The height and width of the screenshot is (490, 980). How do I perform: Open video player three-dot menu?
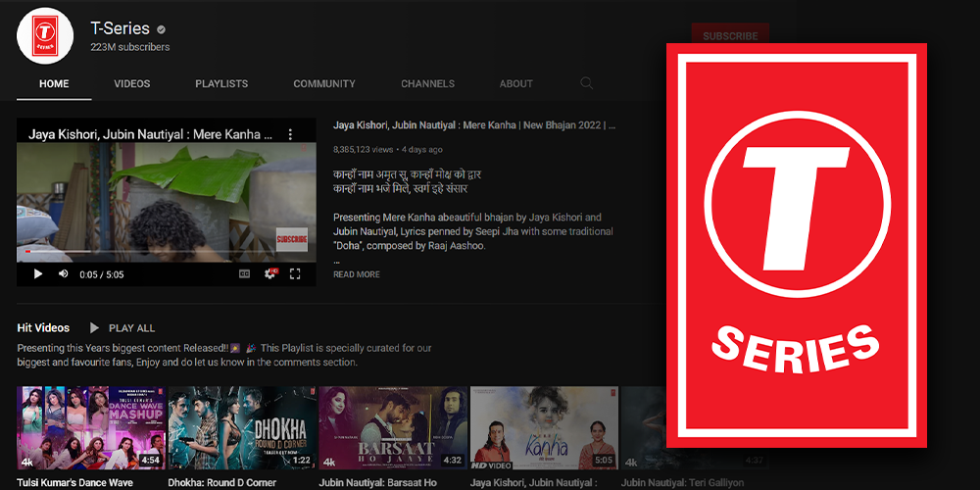(x=290, y=134)
